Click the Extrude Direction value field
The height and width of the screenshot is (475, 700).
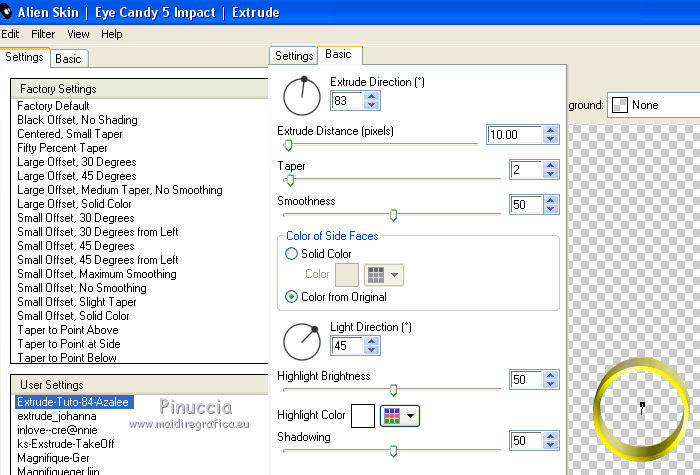point(347,100)
